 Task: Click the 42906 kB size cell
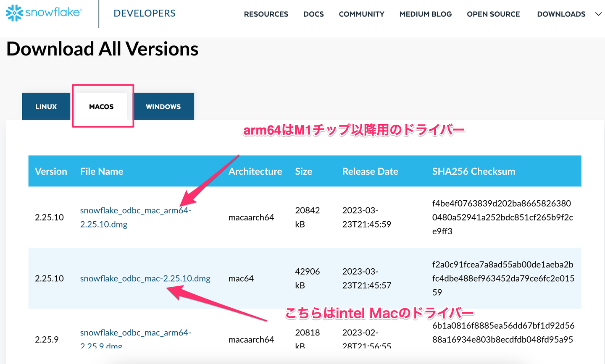(308, 278)
